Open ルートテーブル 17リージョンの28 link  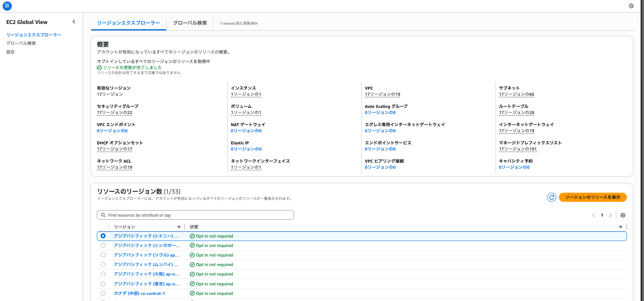tap(516, 112)
